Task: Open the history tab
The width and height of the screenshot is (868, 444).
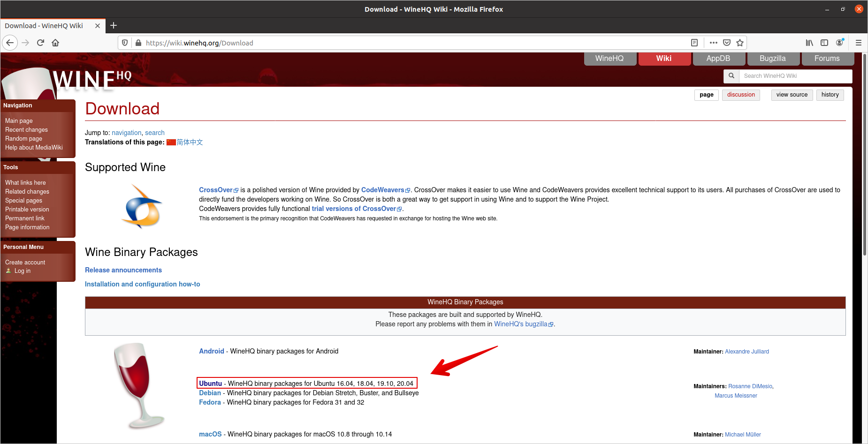Action: point(830,95)
